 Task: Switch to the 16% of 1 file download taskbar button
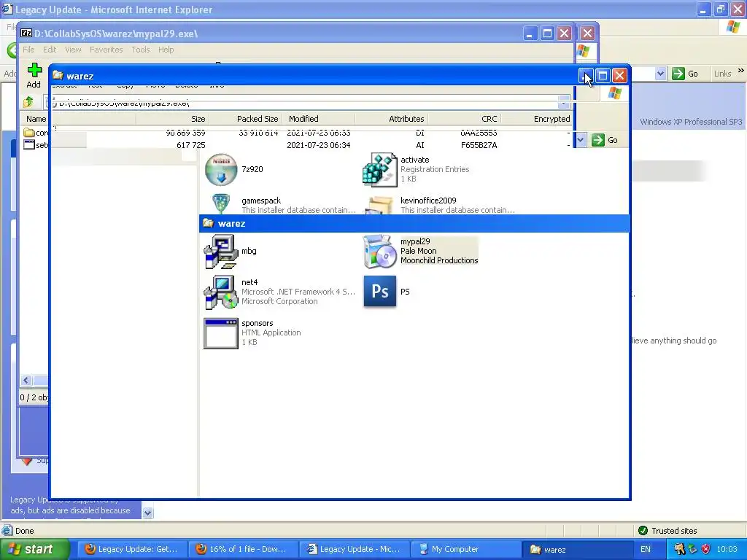point(242,549)
